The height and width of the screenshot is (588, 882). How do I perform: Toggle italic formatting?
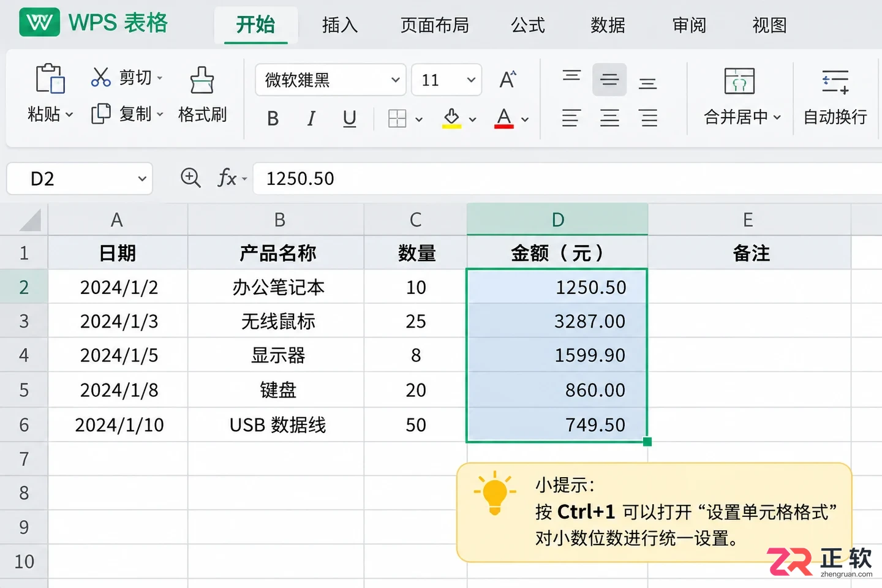tap(311, 118)
